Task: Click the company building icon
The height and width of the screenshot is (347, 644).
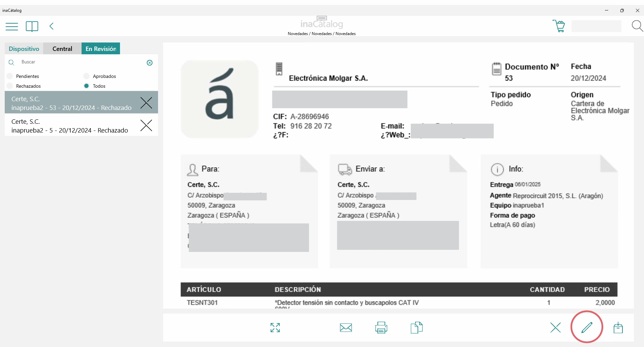Action: coord(279,69)
